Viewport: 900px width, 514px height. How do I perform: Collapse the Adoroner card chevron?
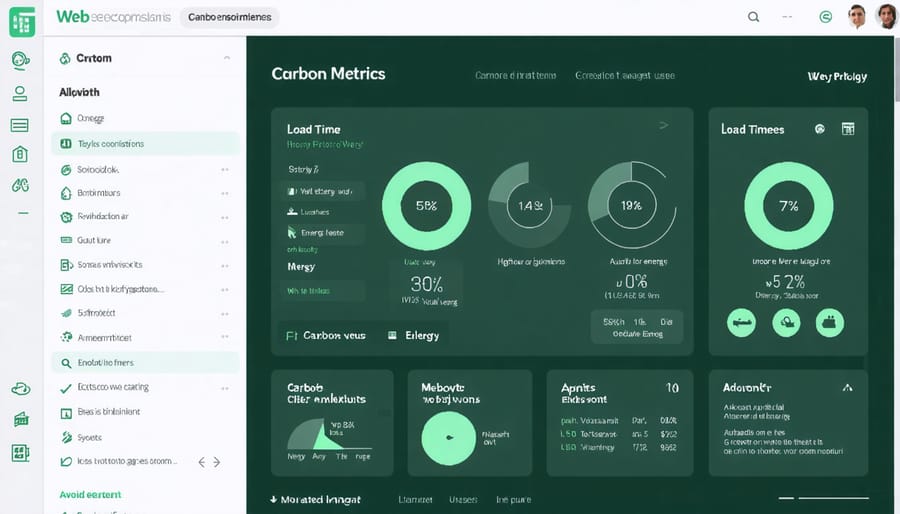coord(847,388)
